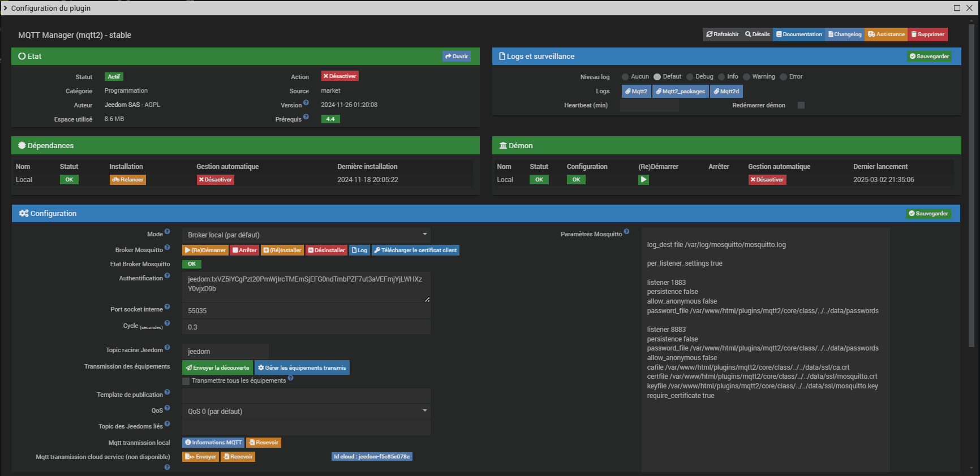Image resolution: width=980 pixels, height=476 pixels.
Task: Click Recevoir for local transmission
Action: 264,443
